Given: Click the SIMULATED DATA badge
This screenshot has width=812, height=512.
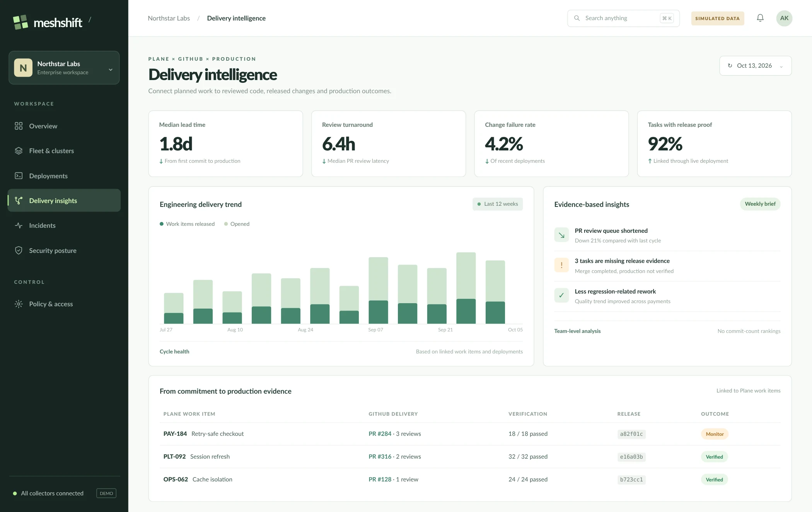Looking at the screenshot, I should pyautogui.click(x=718, y=18).
